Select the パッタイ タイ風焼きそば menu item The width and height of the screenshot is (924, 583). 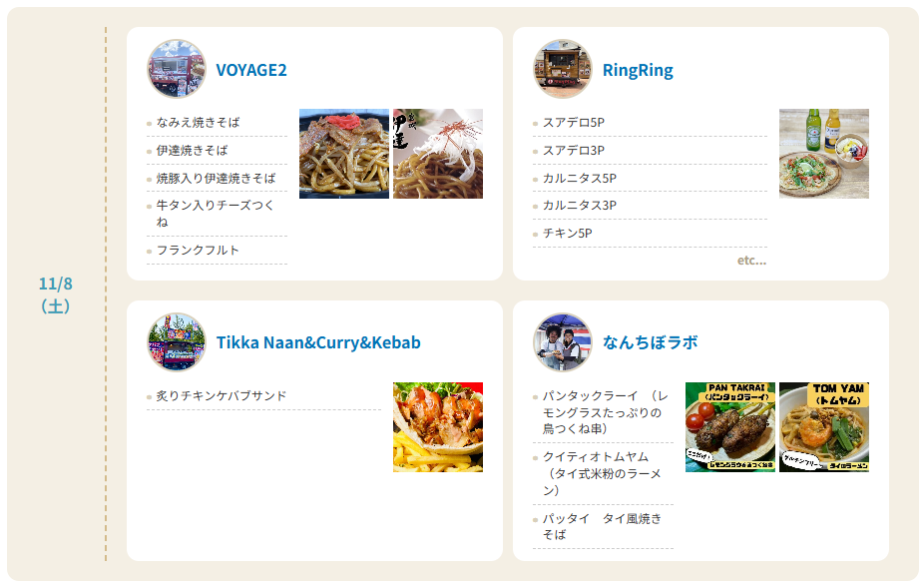603,526
